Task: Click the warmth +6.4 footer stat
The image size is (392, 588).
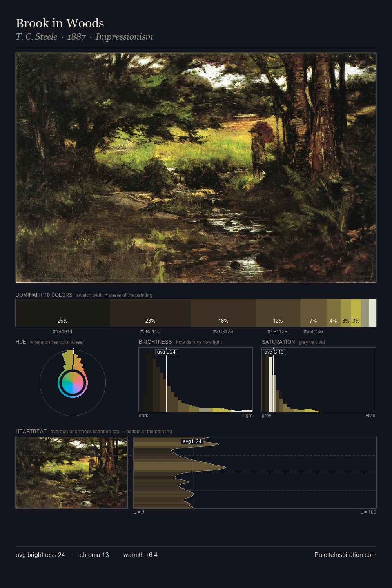Action: [x=140, y=555]
